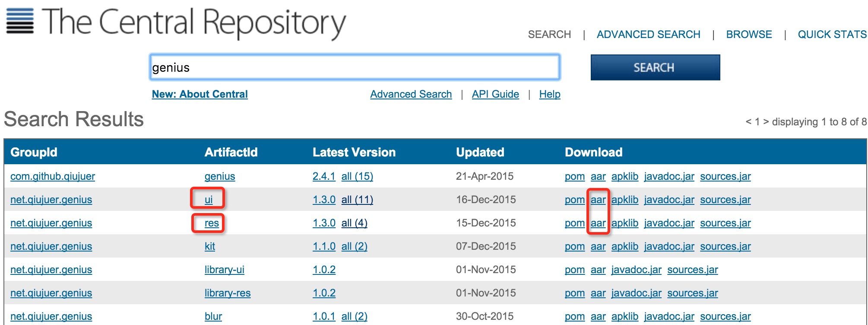Open version 2.4.1 of genius
The height and width of the screenshot is (325, 868).
324,176
